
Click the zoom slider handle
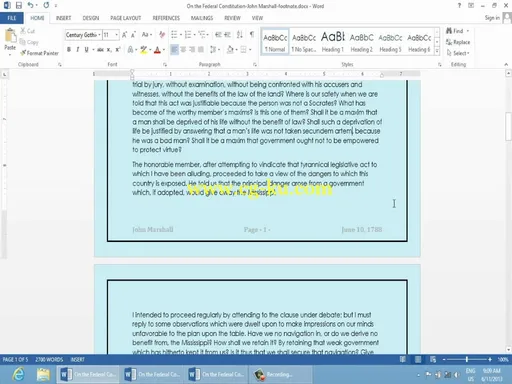point(467,359)
